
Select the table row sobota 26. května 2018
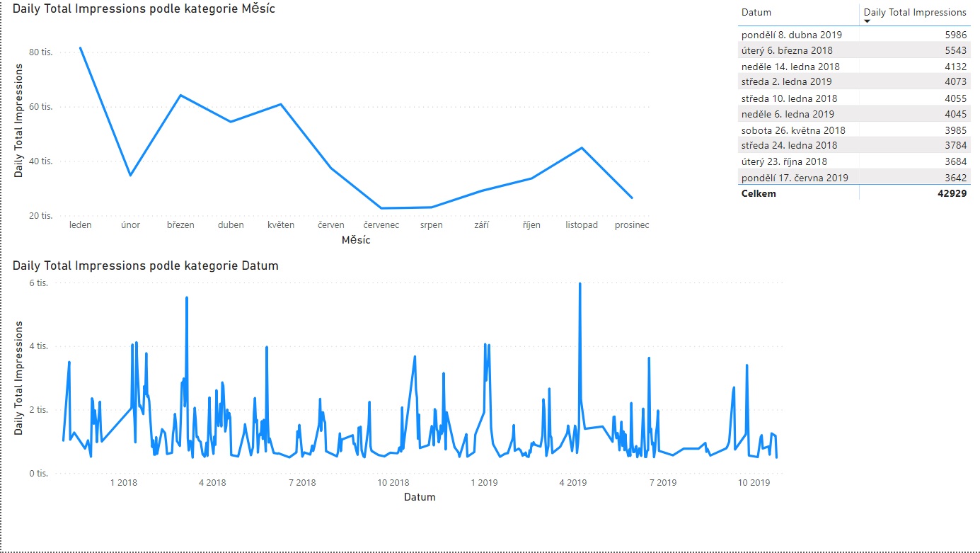point(793,130)
